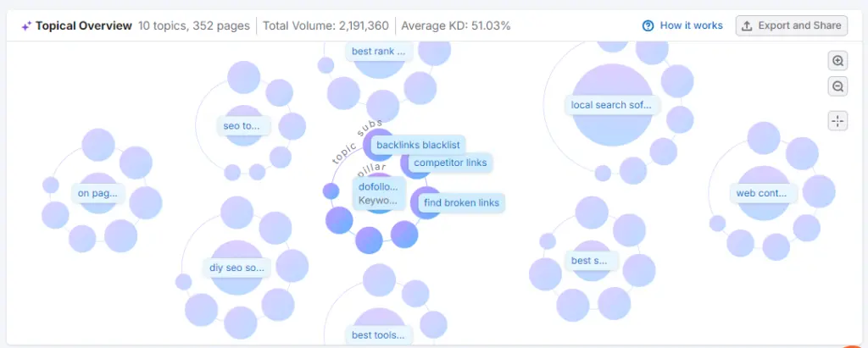Click the zoom out magnifier icon
The width and height of the screenshot is (868, 348).
coord(837,86)
